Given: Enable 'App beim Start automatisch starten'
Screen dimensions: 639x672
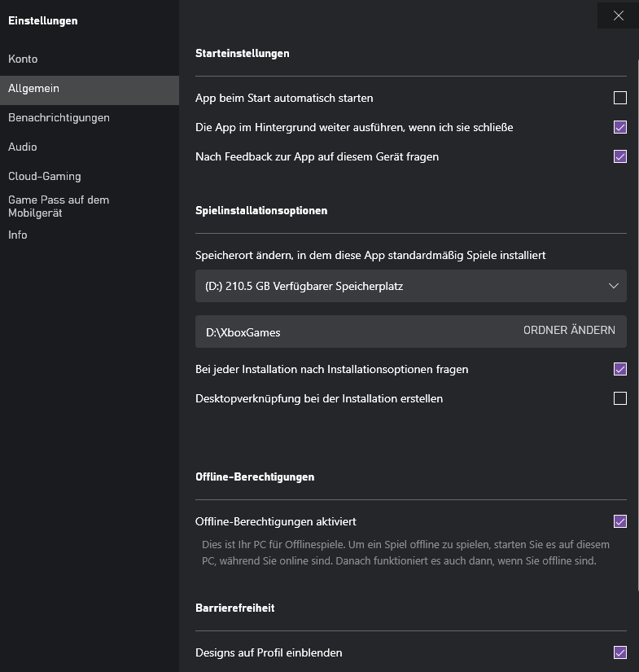Looking at the screenshot, I should click(x=620, y=97).
